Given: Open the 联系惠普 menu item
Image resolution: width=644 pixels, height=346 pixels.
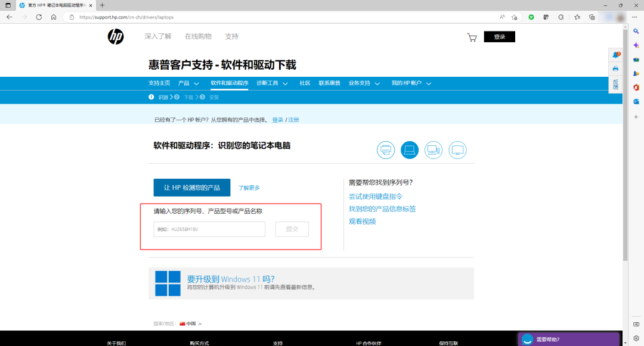Looking at the screenshot, I should pos(329,83).
